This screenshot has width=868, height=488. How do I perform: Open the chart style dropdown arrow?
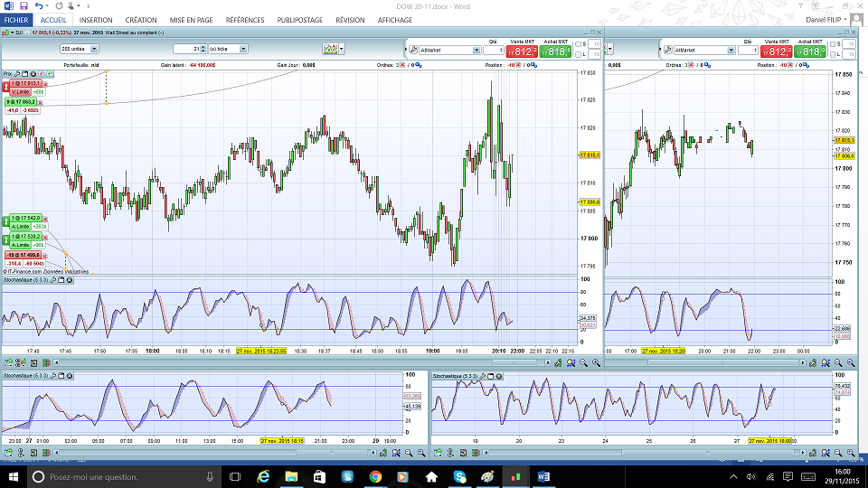click(x=343, y=49)
